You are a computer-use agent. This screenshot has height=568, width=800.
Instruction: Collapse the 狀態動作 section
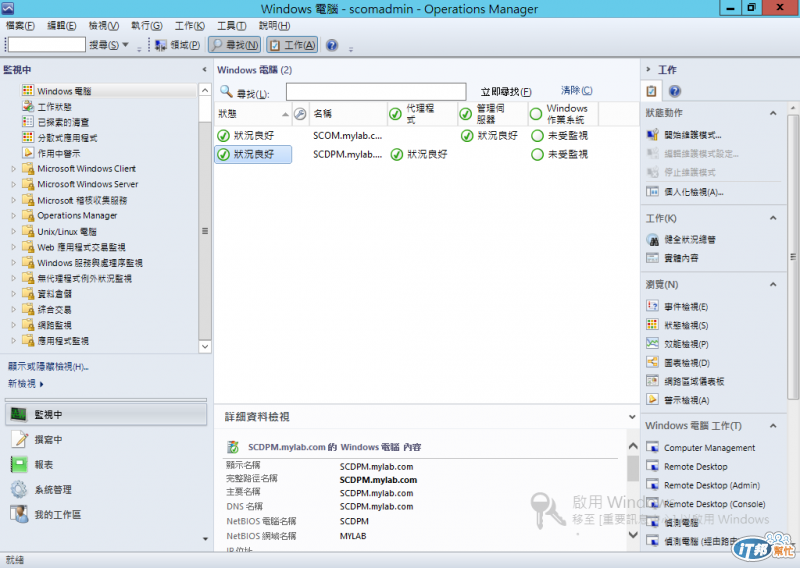click(773, 113)
